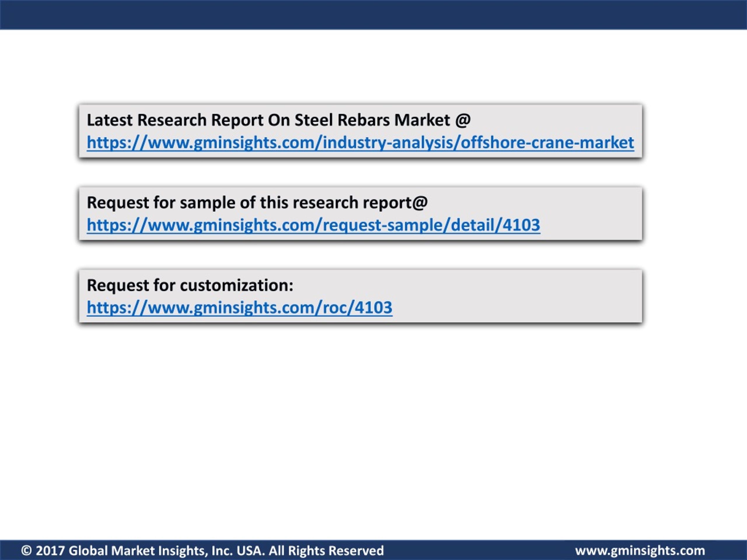Click 'Request for customization:' heading

click(190, 285)
